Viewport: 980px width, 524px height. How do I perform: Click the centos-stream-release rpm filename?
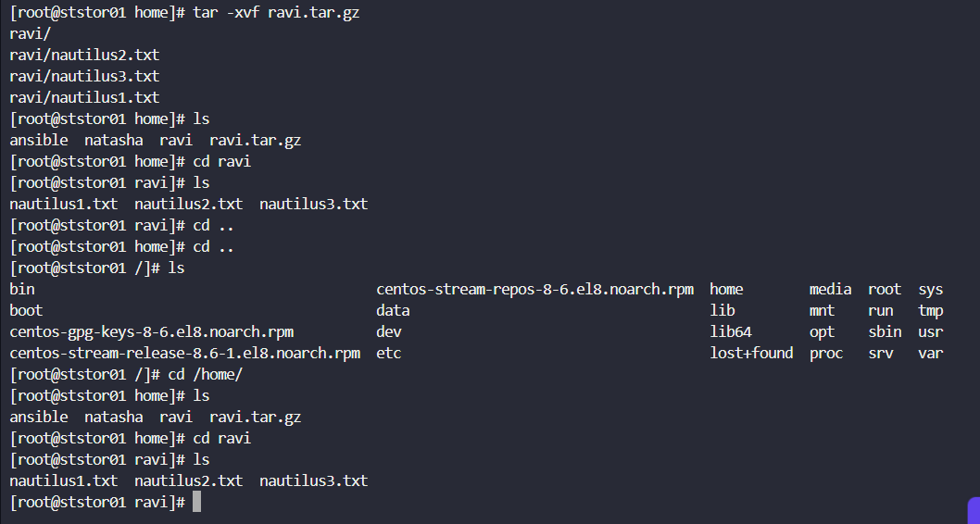184,353
